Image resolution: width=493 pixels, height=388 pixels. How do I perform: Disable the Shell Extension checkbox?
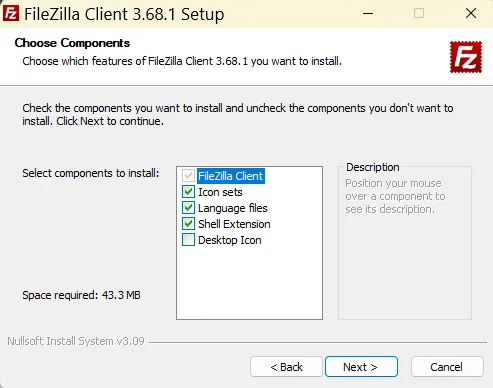[x=188, y=224]
